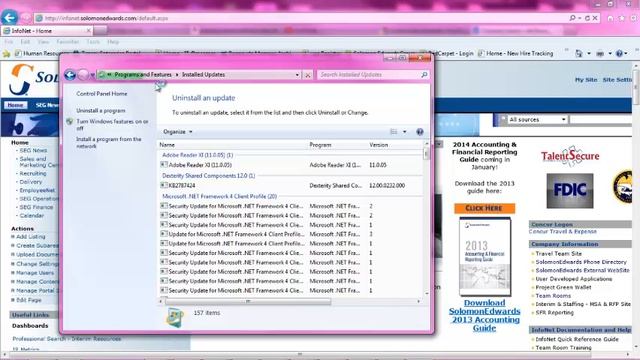Click Recruiting in left navigation
The width and height of the screenshot is (640, 360).
pyautogui.click(x=33, y=173)
